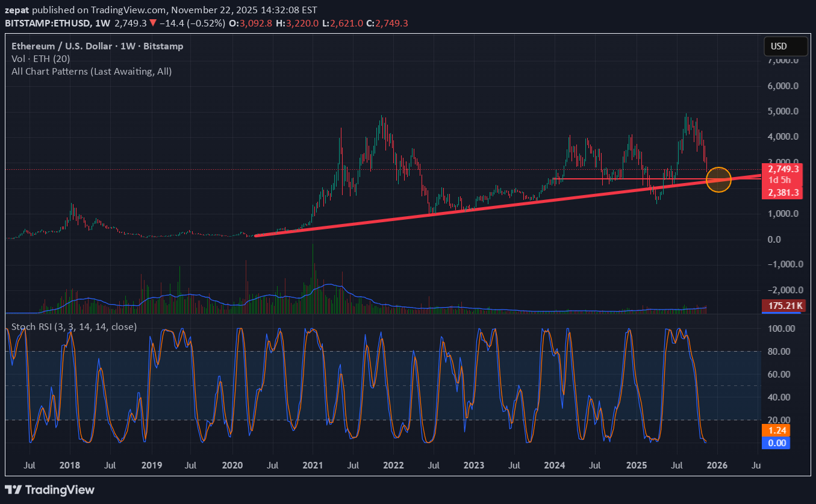Viewport: 816px width, 504px height.
Task: Click the red 2,749.3 current price label
Action: coord(782,169)
